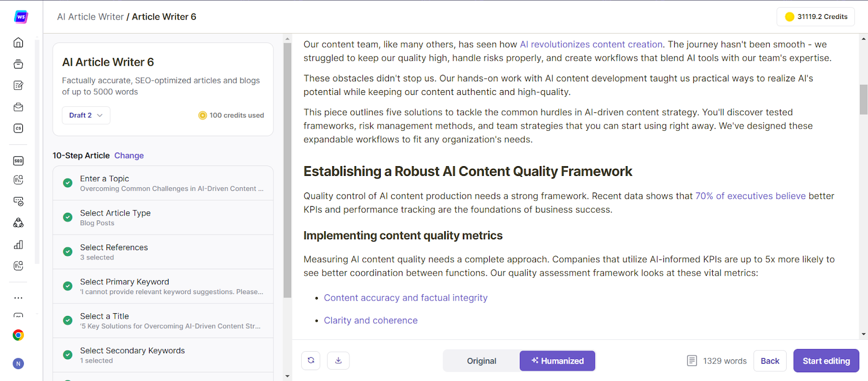Open the Draft 2 dropdown

86,115
